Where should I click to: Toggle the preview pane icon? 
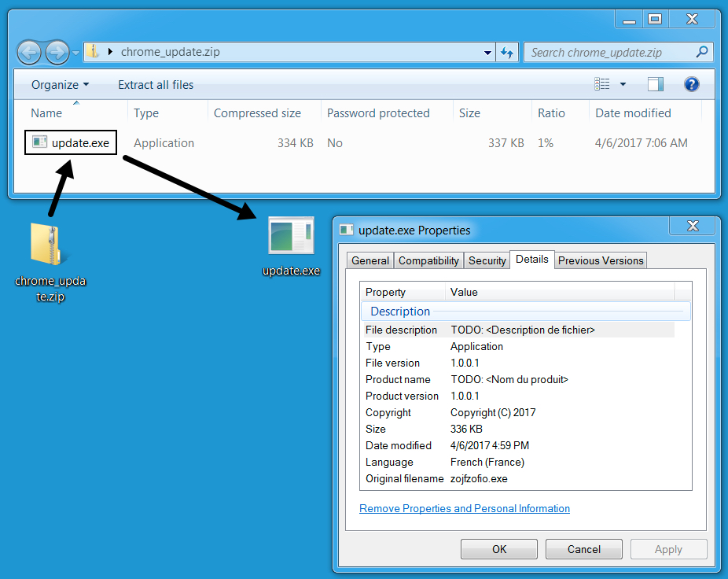click(x=655, y=84)
